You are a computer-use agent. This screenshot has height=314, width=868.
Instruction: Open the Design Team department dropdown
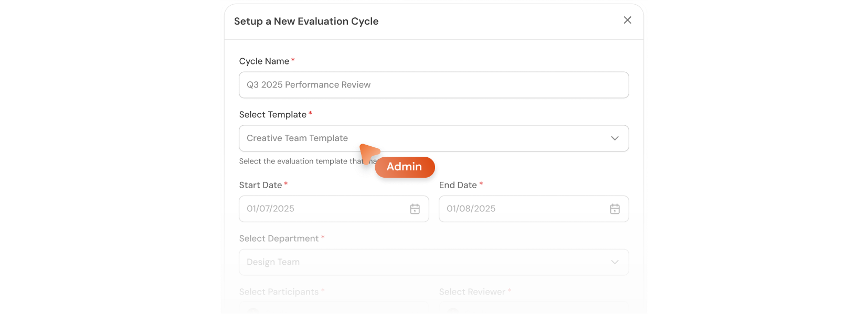(x=434, y=262)
